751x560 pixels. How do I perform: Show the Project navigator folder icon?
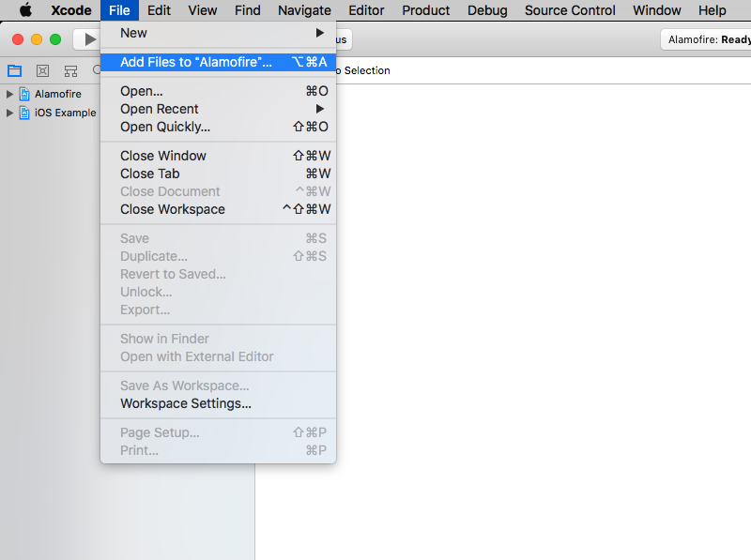[x=15, y=71]
